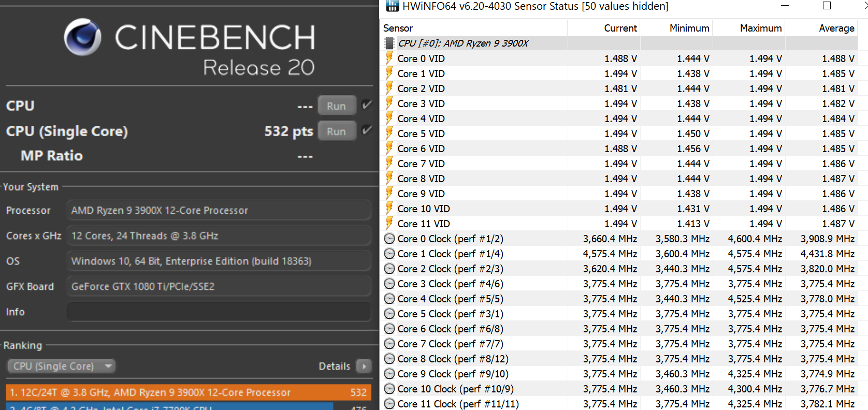Click the clock icon for Core 3 Clock

click(x=389, y=284)
